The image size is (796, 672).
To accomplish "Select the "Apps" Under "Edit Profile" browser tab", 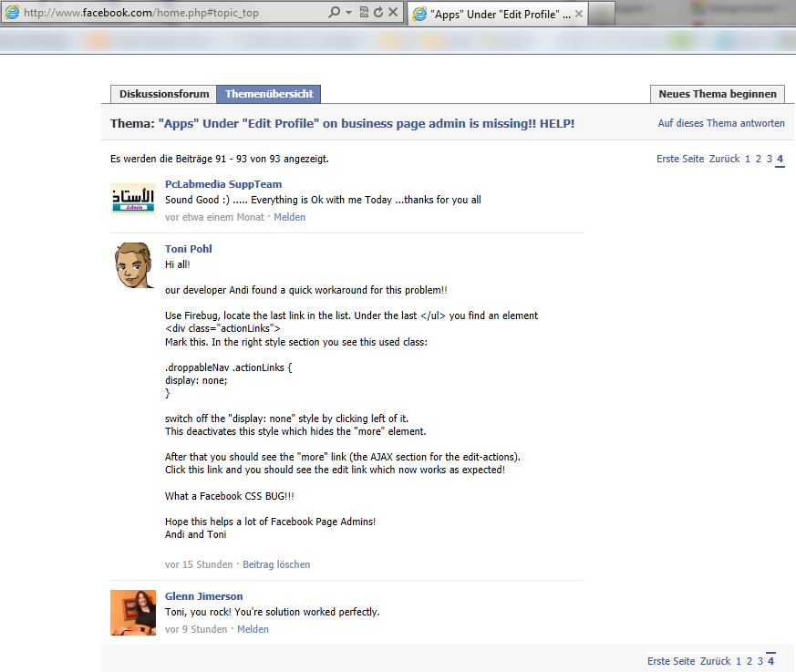I will (498, 14).
